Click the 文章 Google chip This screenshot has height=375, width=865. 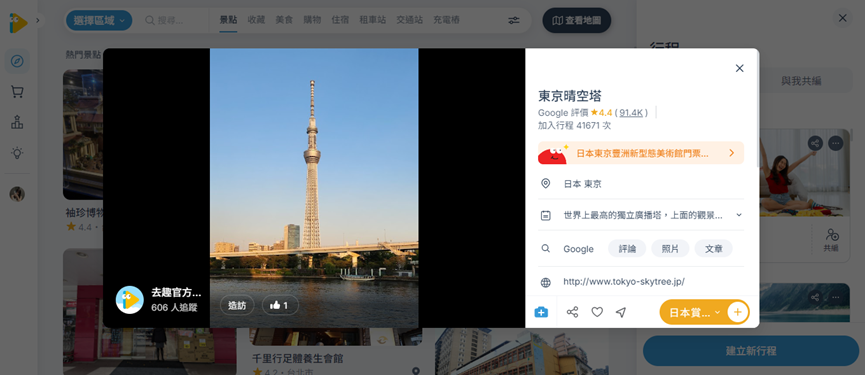714,249
